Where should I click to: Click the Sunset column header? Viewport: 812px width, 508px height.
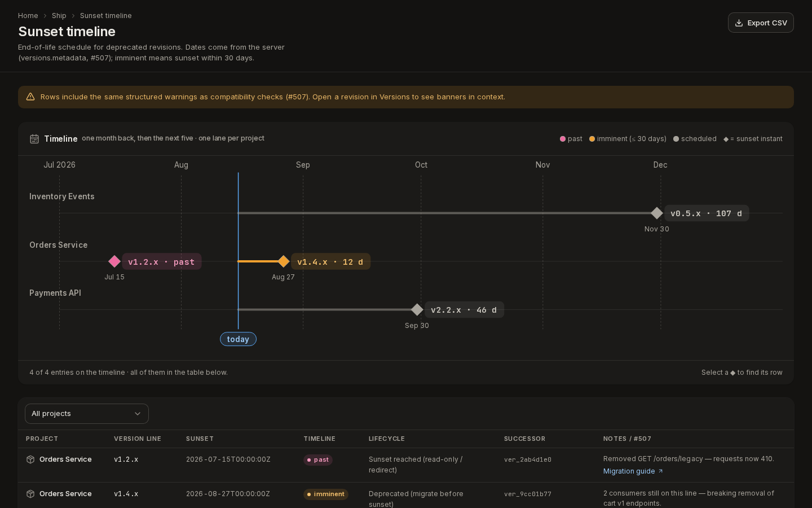(x=200, y=439)
